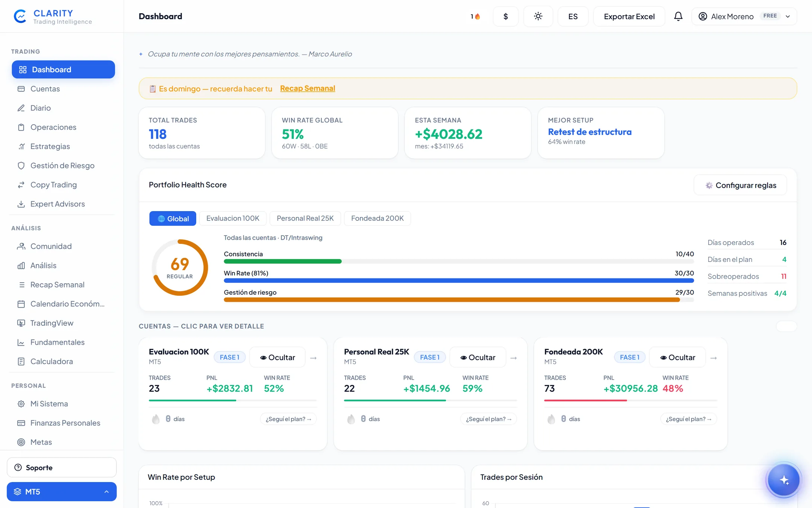This screenshot has height=508, width=812.
Task: Hide the Evaluacion 100K account
Action: 277,357
